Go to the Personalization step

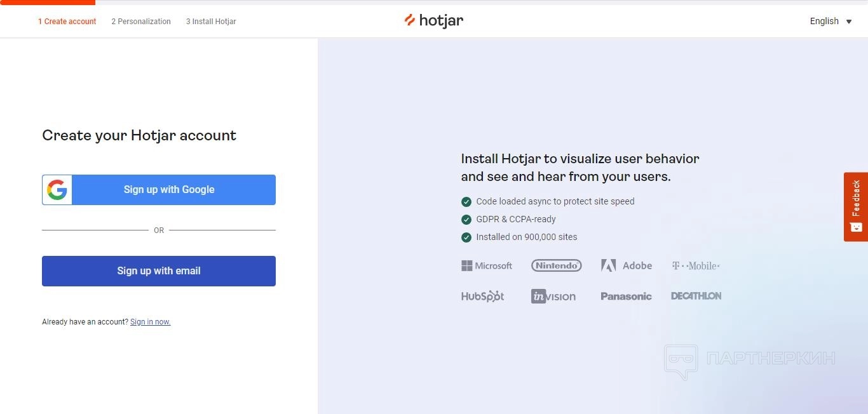pos(141,22)
